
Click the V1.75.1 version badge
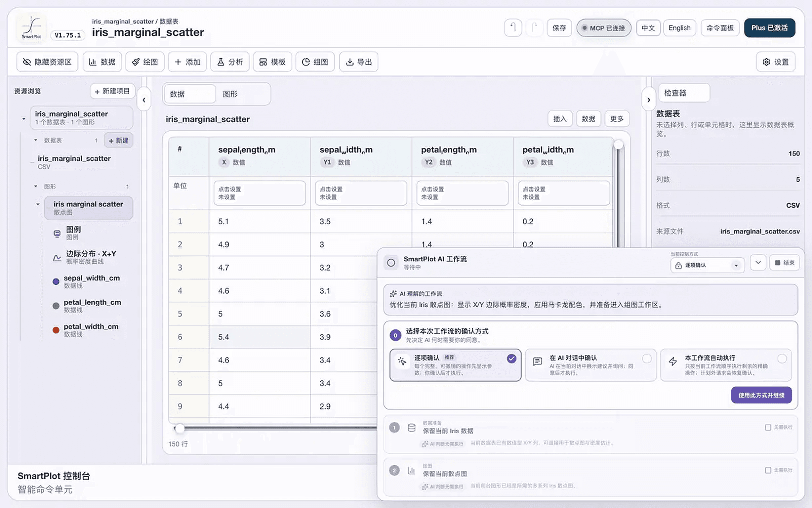tap(67, 35)
